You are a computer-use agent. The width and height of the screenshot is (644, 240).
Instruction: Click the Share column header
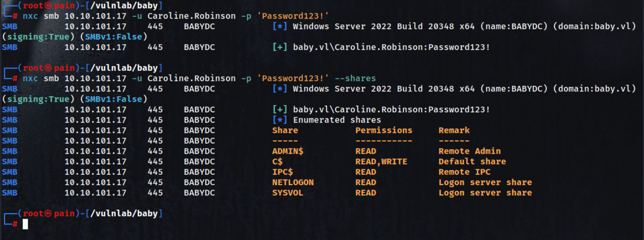tap(285, 130)
